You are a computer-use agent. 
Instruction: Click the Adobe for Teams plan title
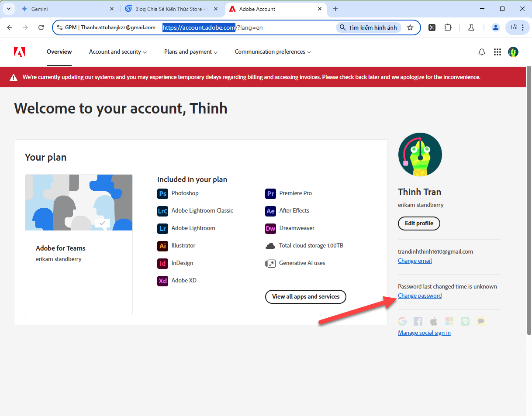[61, 248]
